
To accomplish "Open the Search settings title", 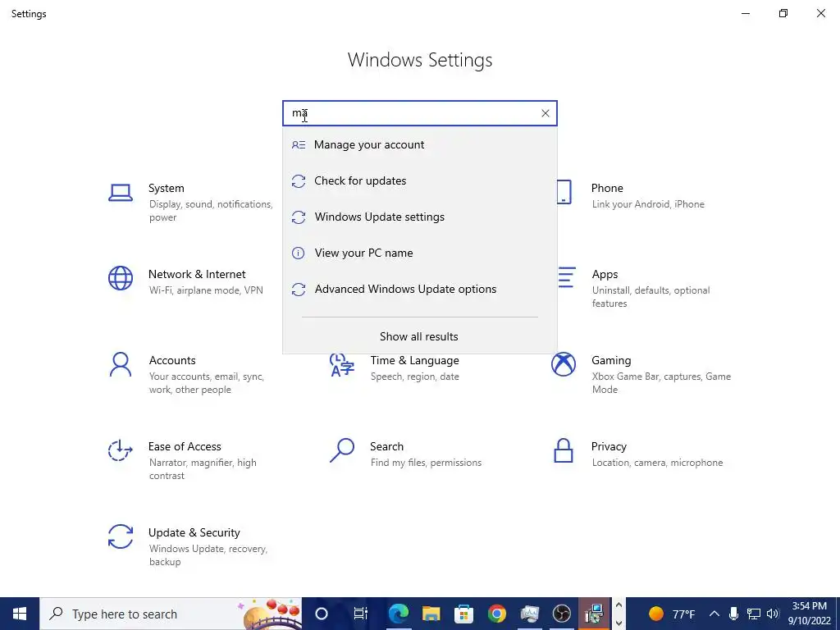I will (x=387, y=446).
